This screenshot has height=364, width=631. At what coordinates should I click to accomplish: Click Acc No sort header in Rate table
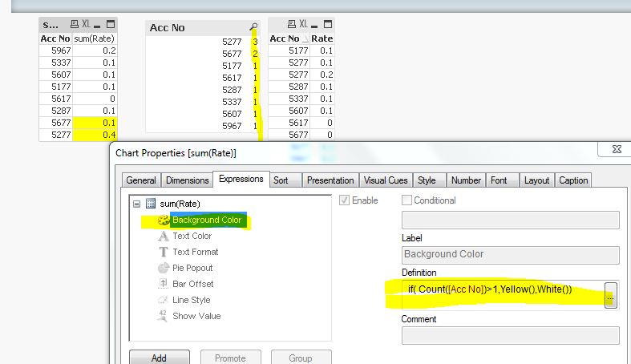click(289, 38)
